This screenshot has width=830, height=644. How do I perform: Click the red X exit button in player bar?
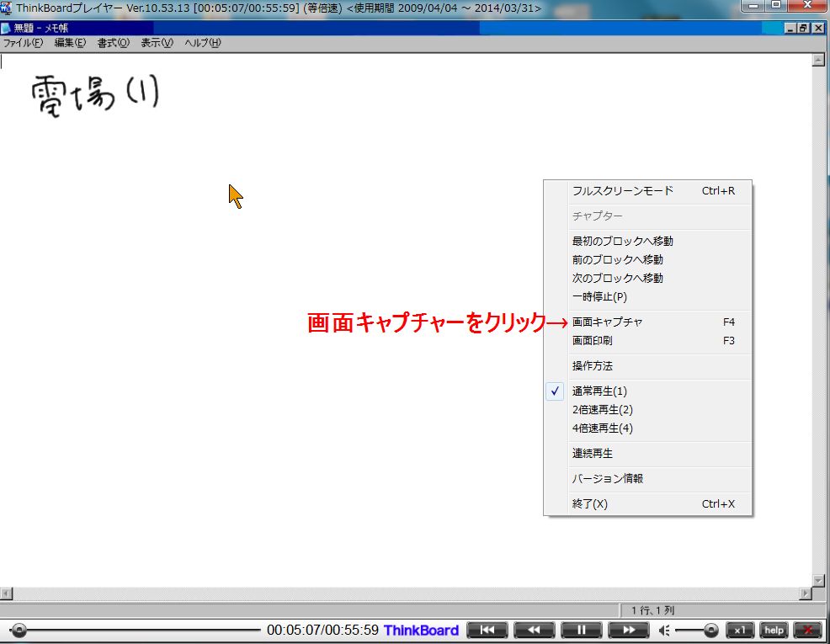(x=808, y=630)
